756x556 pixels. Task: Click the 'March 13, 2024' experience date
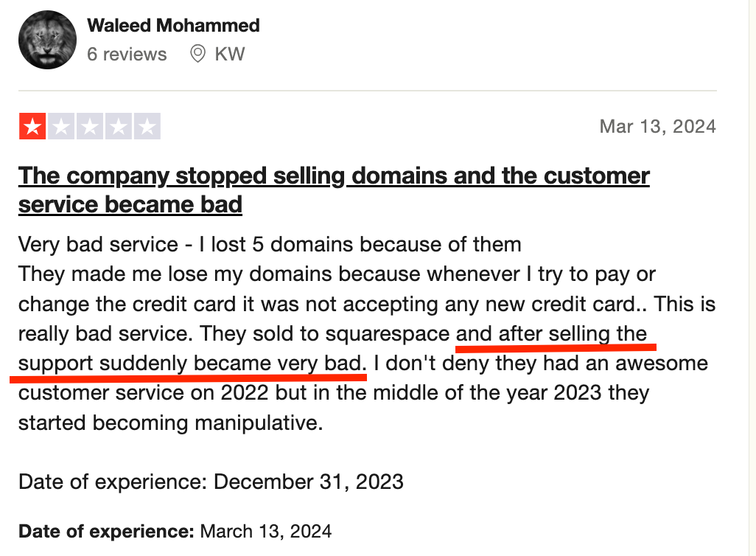pyautogui.click(x=266, y=532)
